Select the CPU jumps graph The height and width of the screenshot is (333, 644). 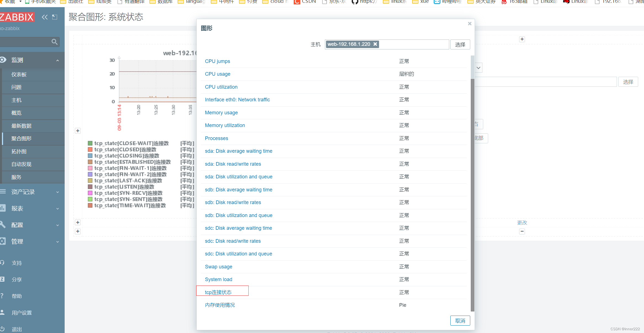(217, 61)
